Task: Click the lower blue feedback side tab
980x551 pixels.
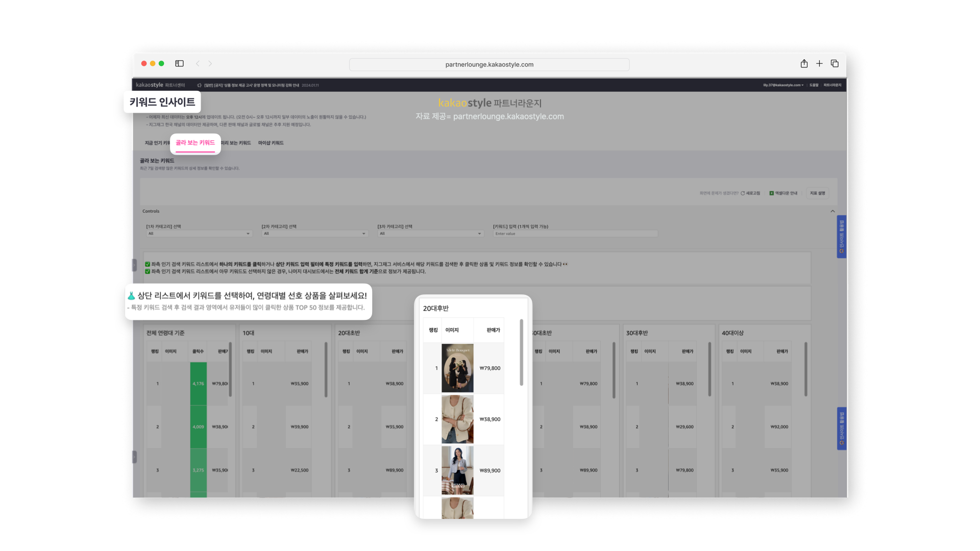Action: pyautogui.click(x=841, y=429)
